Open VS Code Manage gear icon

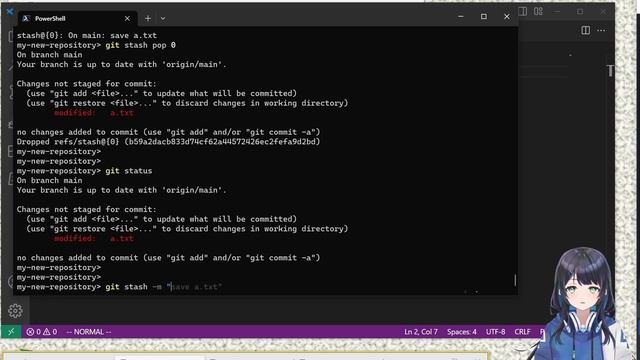[x=16, y=311]
